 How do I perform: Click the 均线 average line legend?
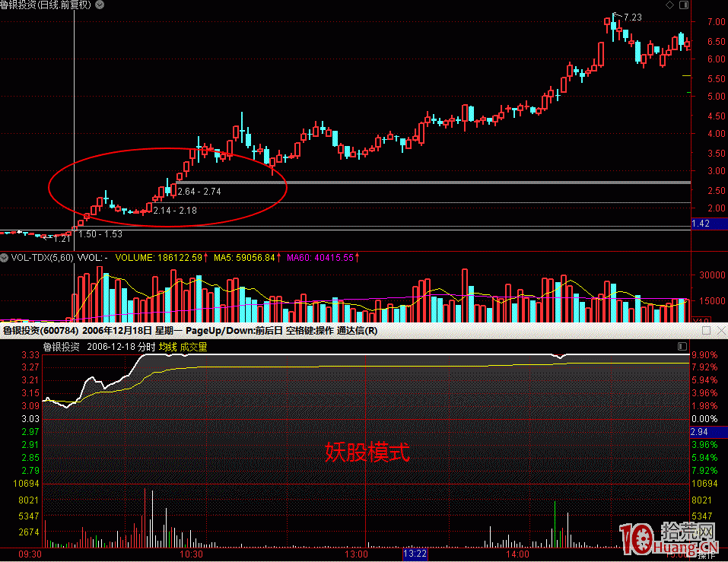(x=167, y=347)
